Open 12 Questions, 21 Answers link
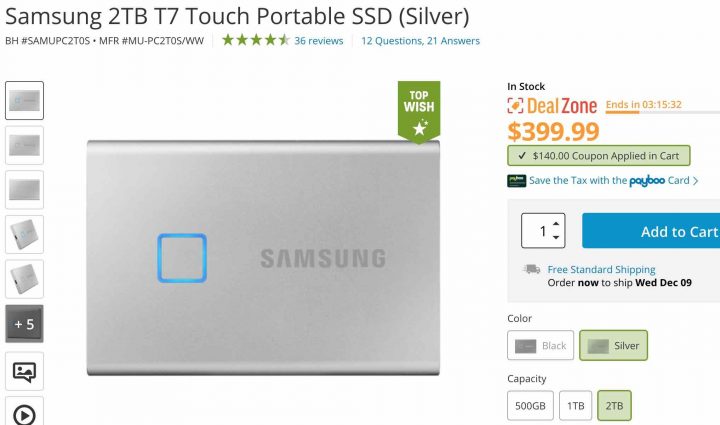 click(x=420, y=41)
